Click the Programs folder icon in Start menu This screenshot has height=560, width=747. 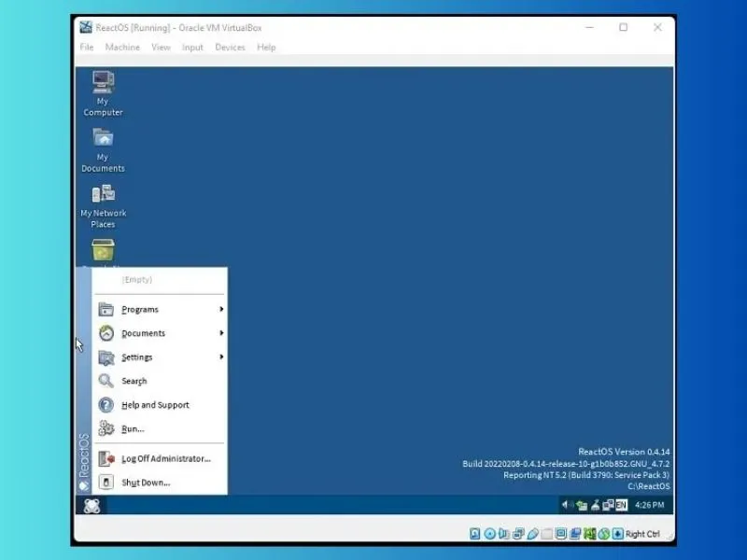(x=106, y=310)
